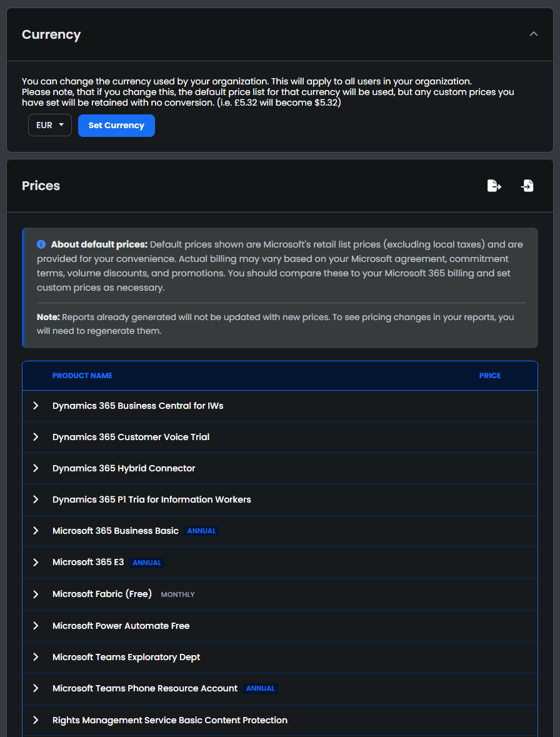Expand Dynamics 365 Business Central for IWs row

click(x=36, y=406)
